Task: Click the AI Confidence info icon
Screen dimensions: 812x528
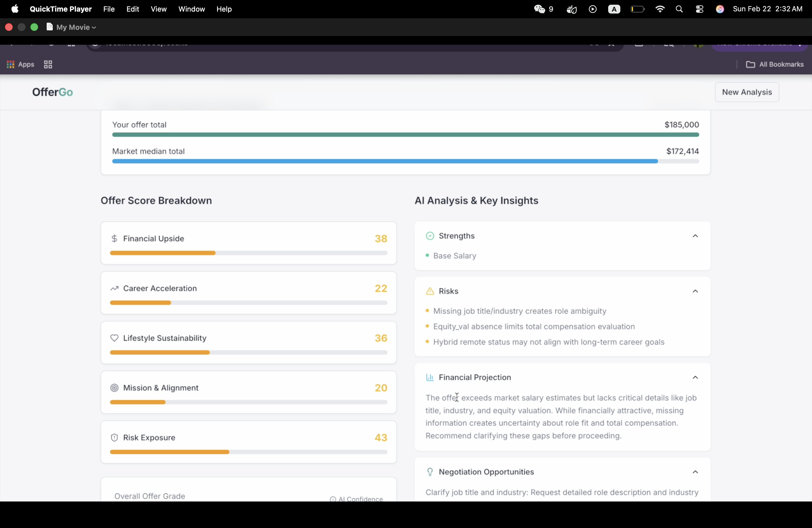Action: point(333,499)
